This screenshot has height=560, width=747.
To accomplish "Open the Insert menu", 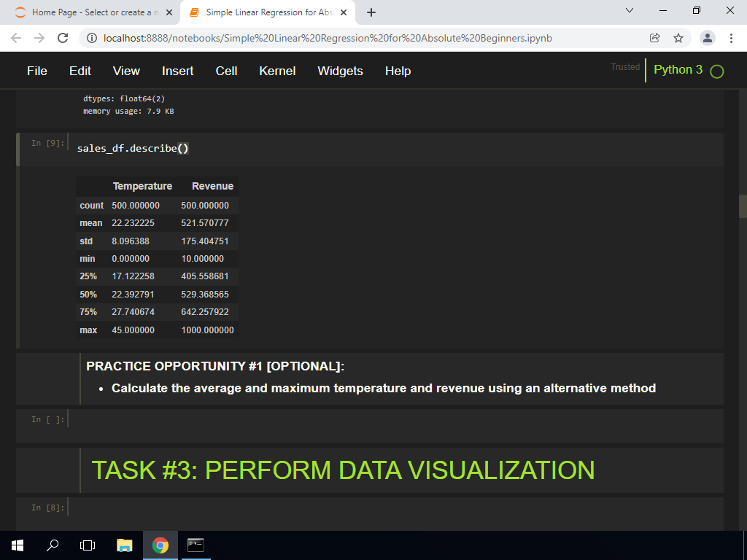I will tap(178, 71).
